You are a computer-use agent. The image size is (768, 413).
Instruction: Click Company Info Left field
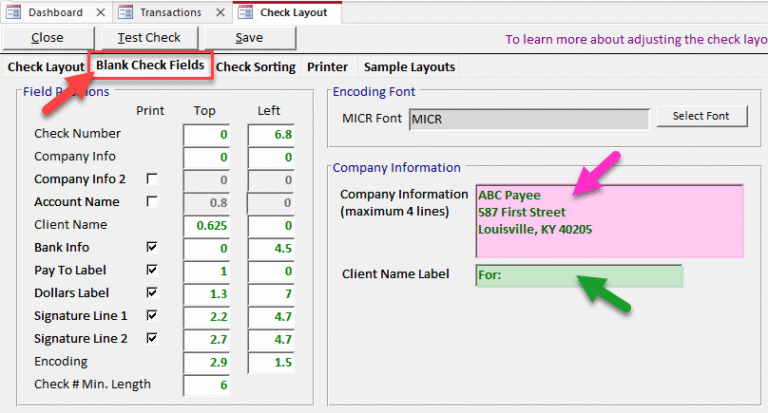(271, 158)
